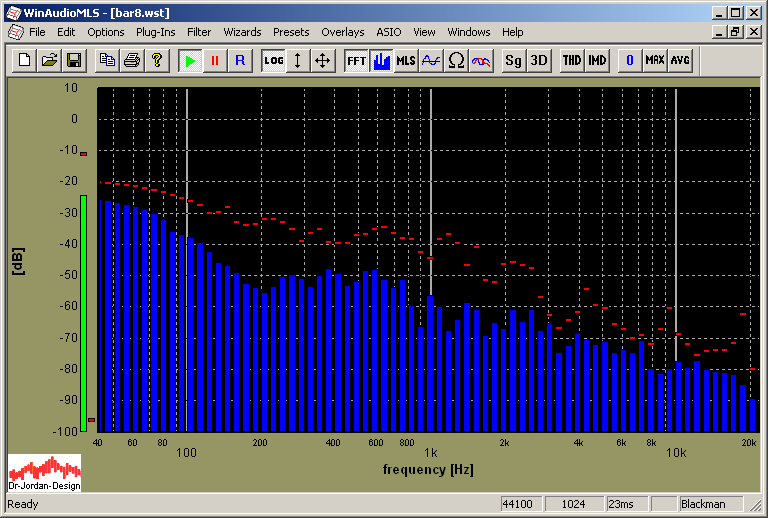Open the Plug-Ins menu

155,32
